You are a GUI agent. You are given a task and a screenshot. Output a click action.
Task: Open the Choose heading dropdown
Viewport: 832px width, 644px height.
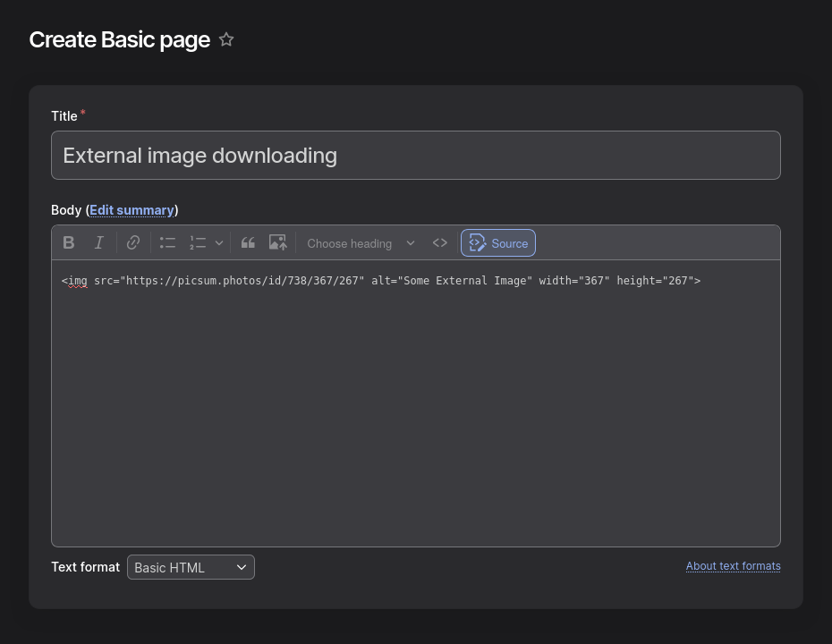pyautogui.click(x=361, y=243)
